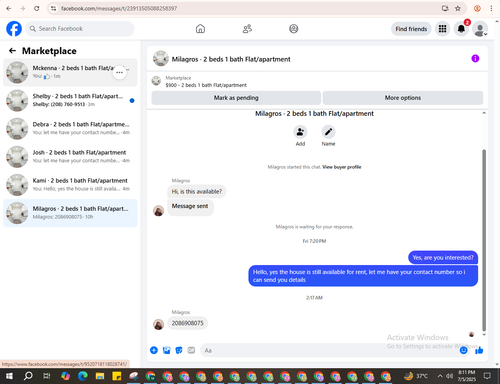Attach a file with the photo icon
Image resolution: width=500 pixels, height=384 pixels.
click(x=166, y=350)
